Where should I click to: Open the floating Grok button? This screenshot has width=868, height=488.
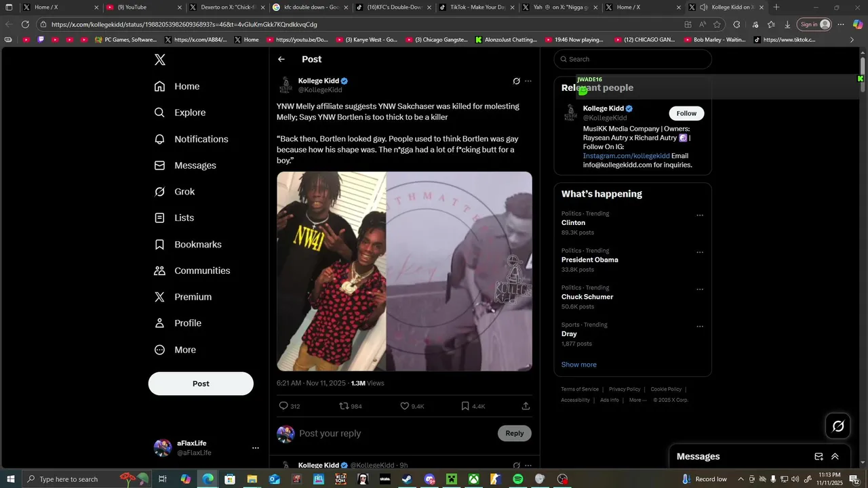click(838, 426)
